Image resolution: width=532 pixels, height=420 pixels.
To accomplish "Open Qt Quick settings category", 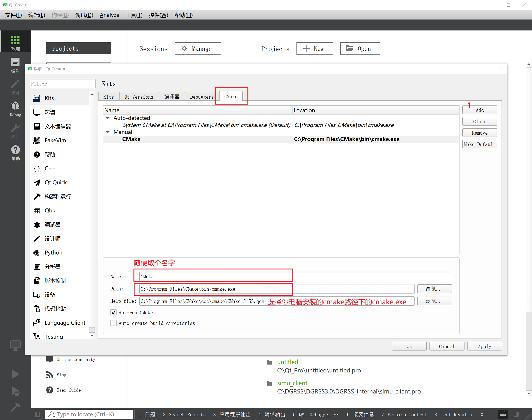I will (55, 182).
